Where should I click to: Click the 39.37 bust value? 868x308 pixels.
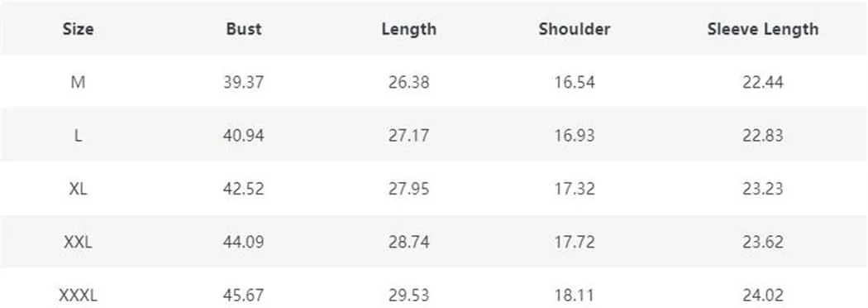[244, 83]
